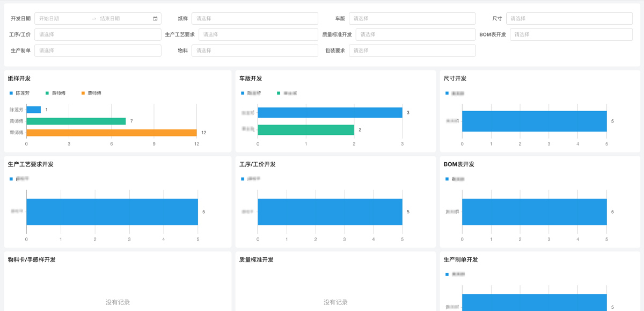The image size is (644, 311).
Task: Click the green legend marker in the 车版开发 chart
Action: [x=279, y=93]
